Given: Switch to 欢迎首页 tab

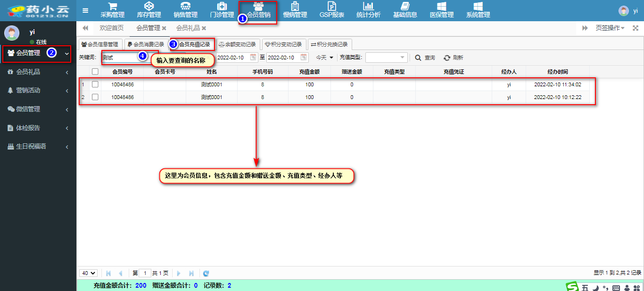Looking at the screenshot, I should 112,28.
